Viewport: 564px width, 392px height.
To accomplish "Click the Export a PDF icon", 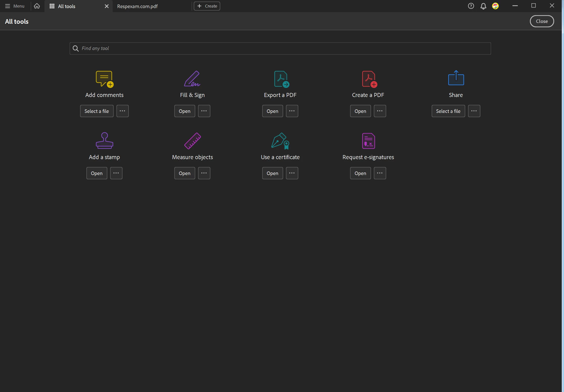I will coord(281,79).
